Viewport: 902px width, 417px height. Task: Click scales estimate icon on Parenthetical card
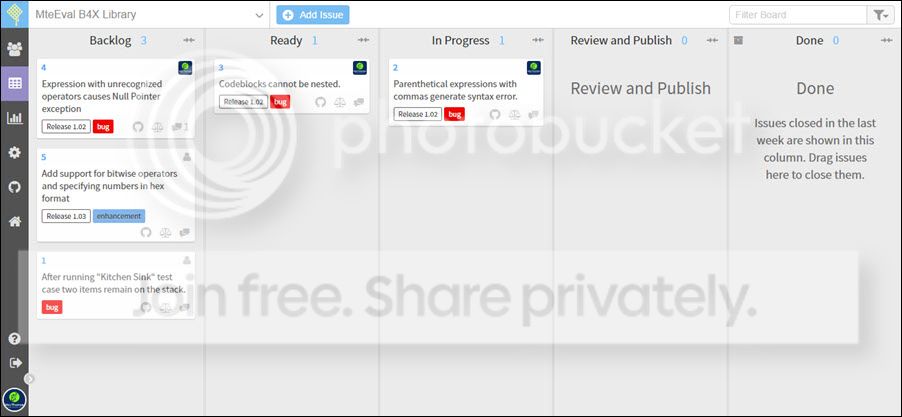pyautogui.click(x=514, y=114)
